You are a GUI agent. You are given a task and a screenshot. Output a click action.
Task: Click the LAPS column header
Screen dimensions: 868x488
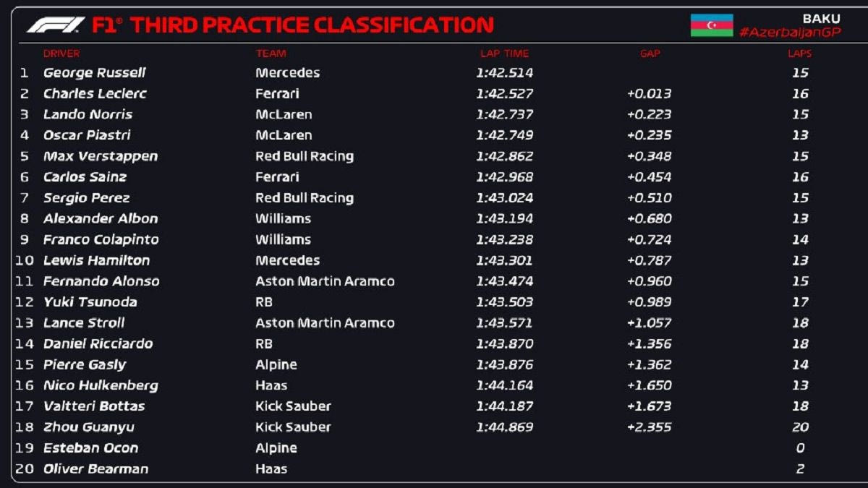(x=799, y=53)
